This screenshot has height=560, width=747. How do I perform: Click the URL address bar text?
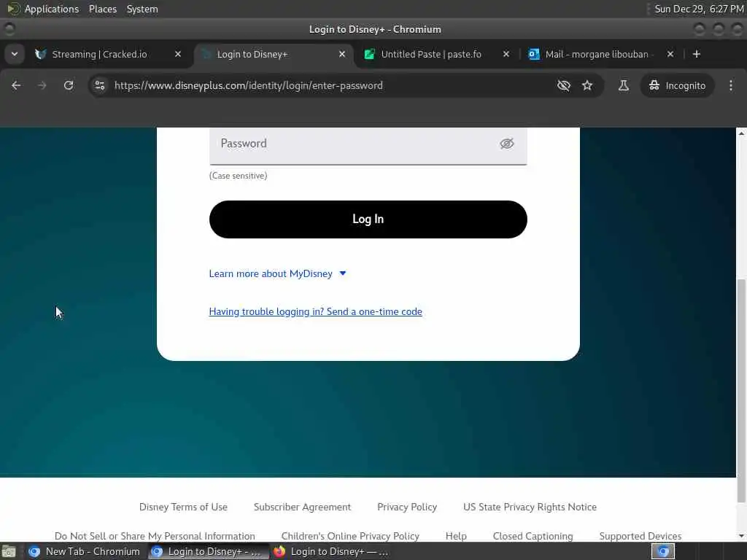tap(248, 86)
